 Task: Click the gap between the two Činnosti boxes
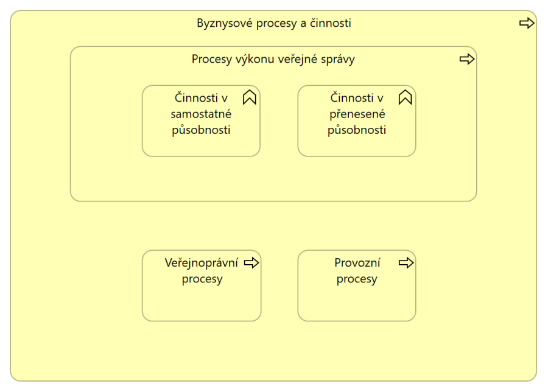pyautogui.click(x=279, y=121)
